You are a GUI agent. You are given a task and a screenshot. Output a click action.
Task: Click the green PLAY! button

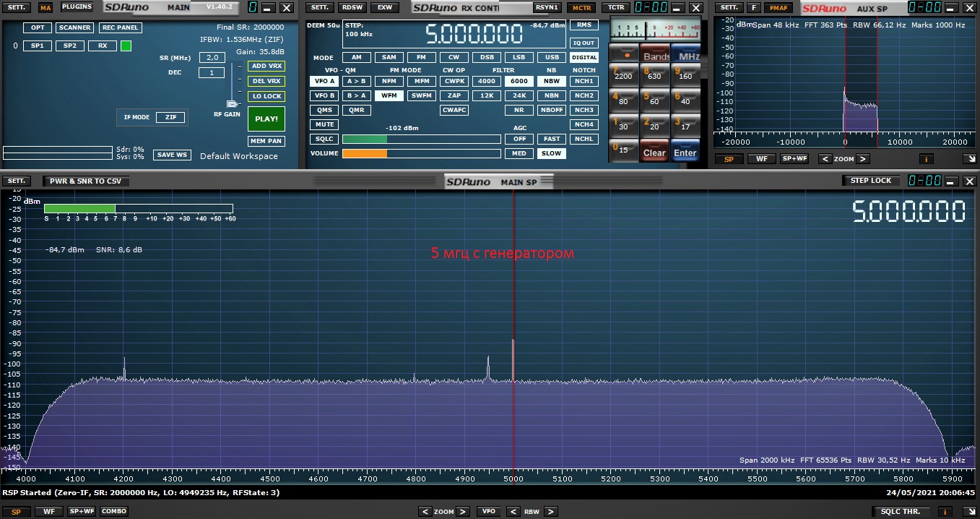click(266, 119)
